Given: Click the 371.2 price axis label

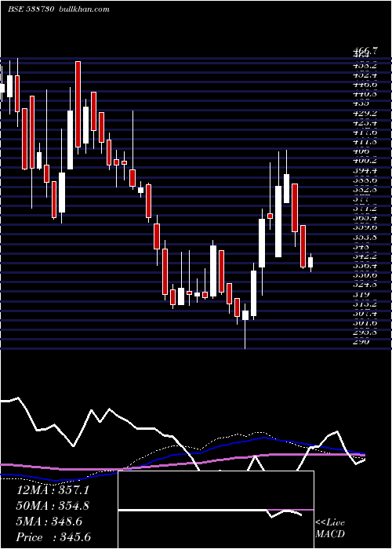Looking at the screenshot, I should (x=365, y=209).
